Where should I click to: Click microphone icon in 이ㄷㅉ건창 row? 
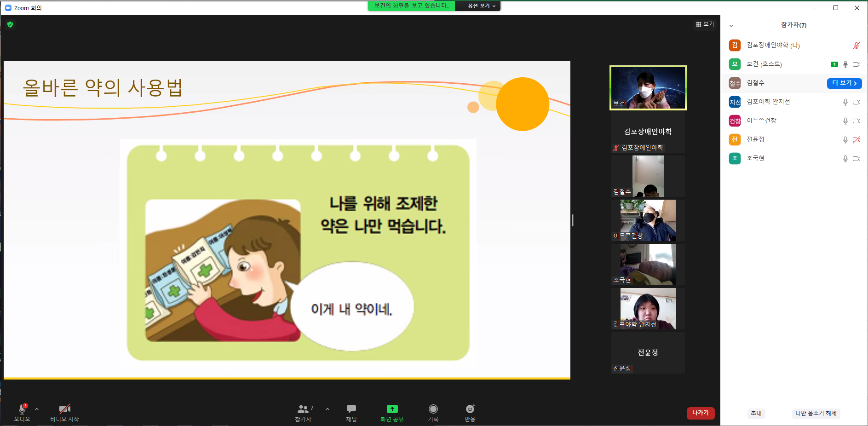[845, 121]
